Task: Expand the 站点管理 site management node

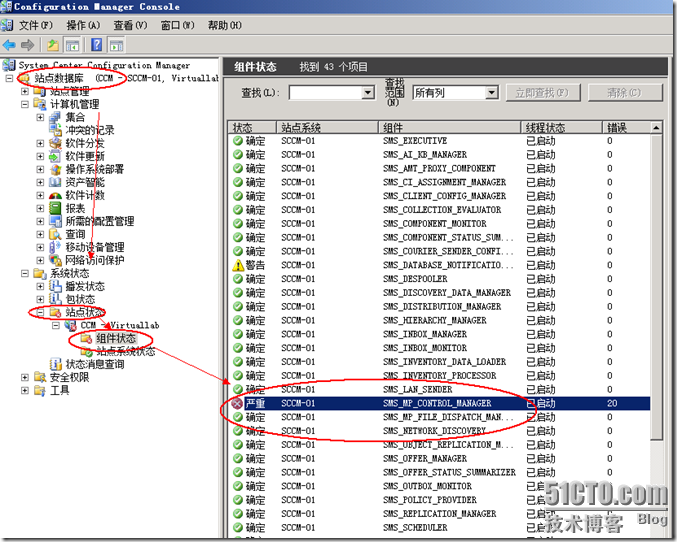Action: click(x=25, y=91)
